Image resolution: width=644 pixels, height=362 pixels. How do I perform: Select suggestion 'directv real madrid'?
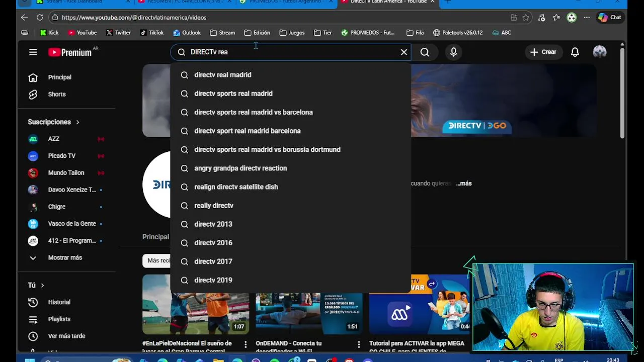click(290, 75)
